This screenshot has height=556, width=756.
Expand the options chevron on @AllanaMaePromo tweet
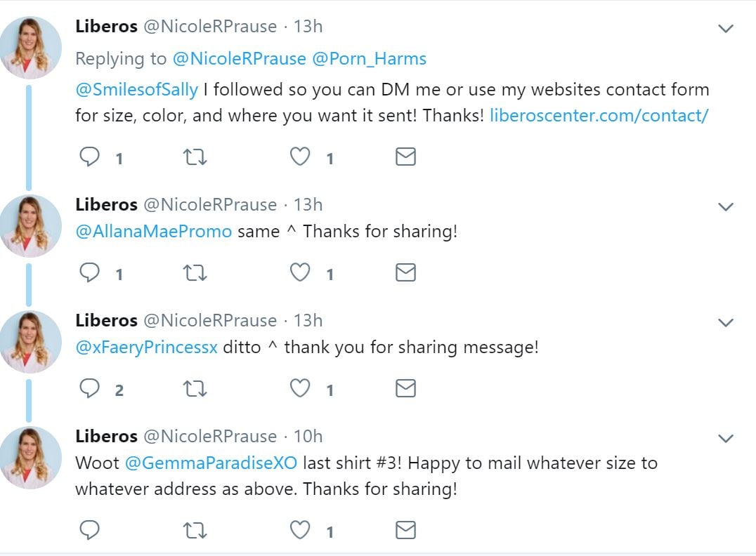(x=725, y=206)
